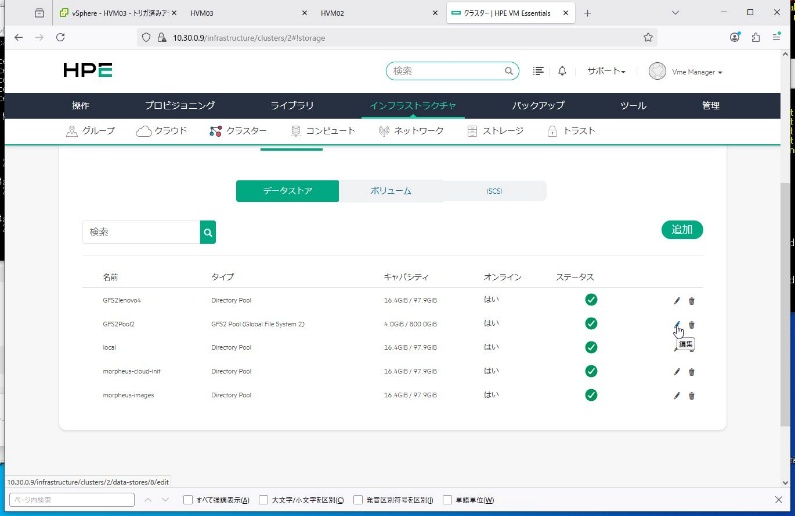
Task: Expand the サポート dropdown menu
Action: click(606, 71)
